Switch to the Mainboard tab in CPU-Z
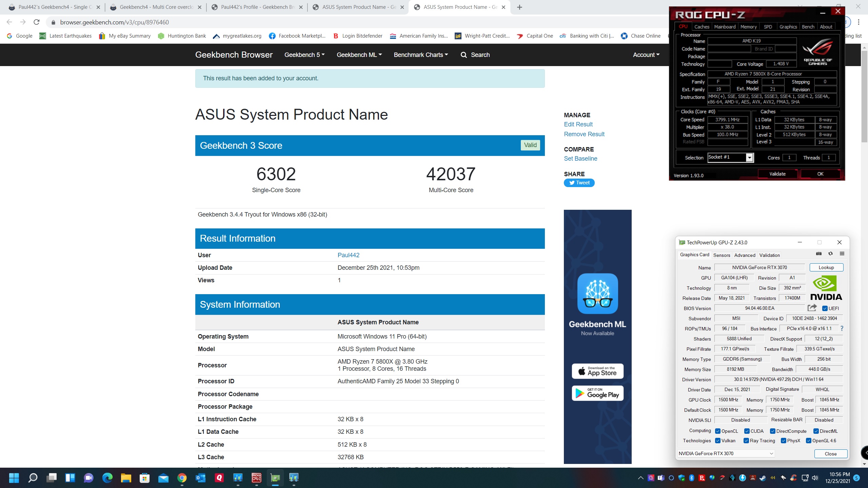Image resolution: width=868 pixels, height=488 pixels. 725,27
